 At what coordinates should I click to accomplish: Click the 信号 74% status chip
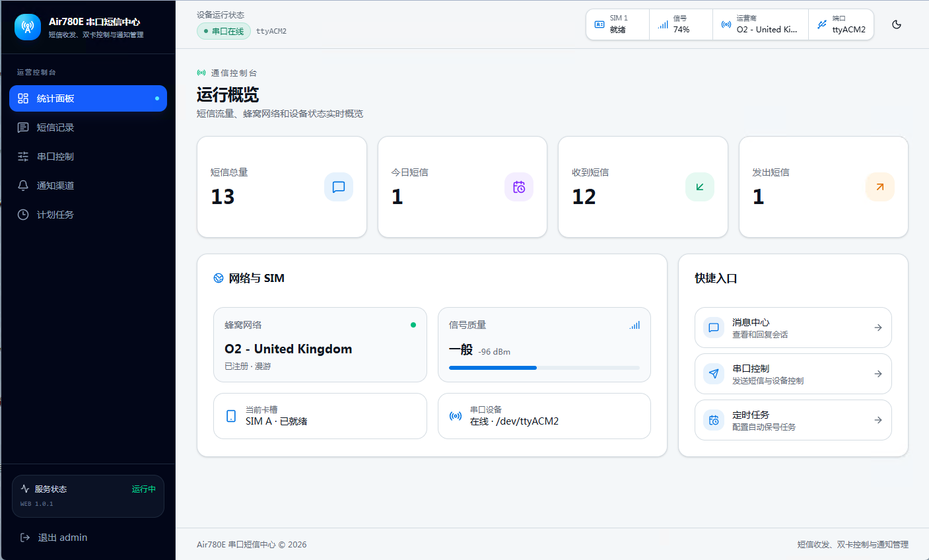coord(681,24)
